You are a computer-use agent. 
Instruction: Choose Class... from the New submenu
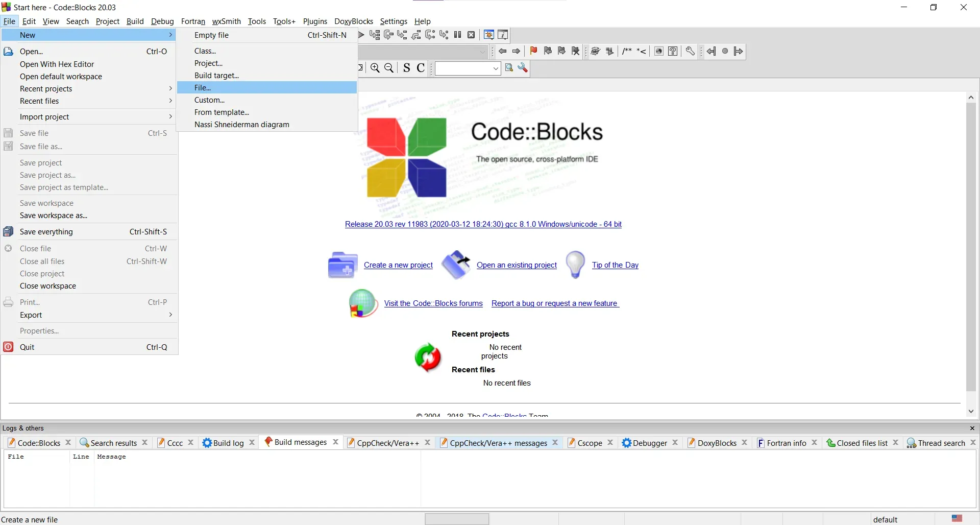[267, 51]
